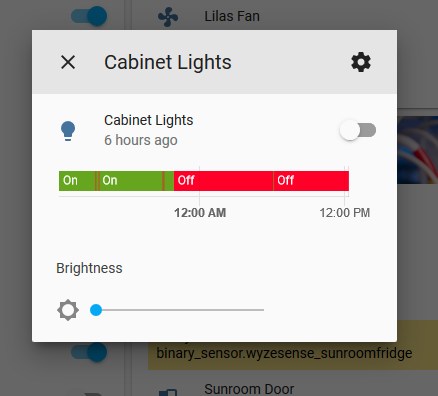Click the blue lightbulb icon
The image size is (438, 396).
tap(68, 131)
